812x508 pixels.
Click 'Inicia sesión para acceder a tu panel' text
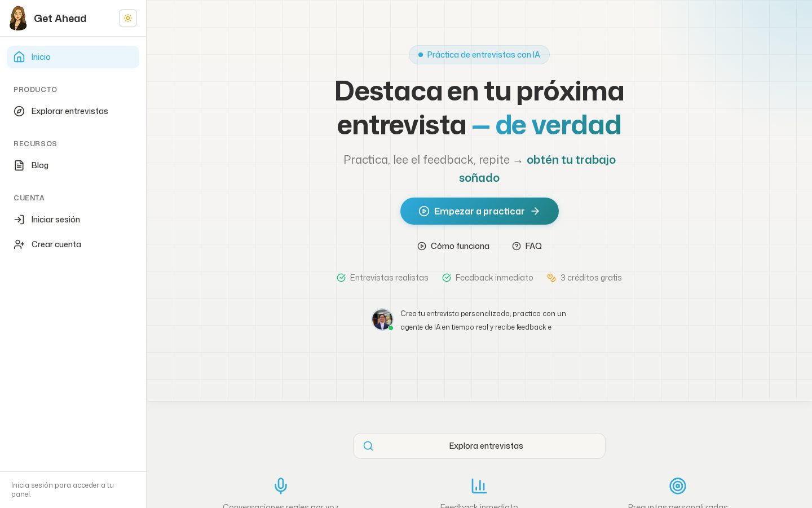tap(63, 489)
